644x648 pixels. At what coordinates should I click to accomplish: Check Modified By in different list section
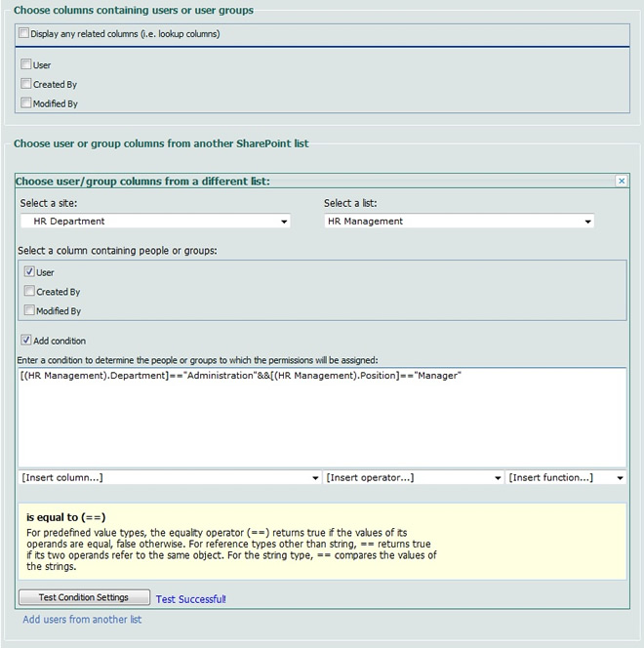29,310
